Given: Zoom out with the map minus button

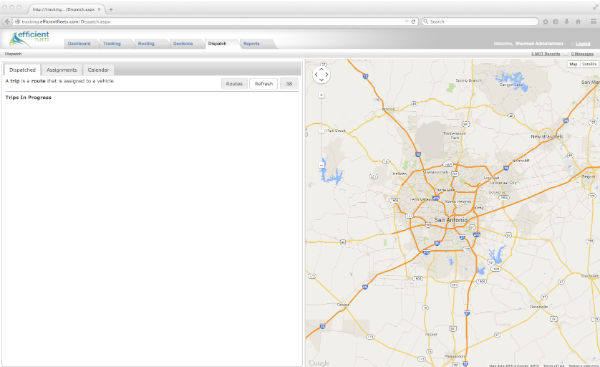Looking at the screenshot, I should pyautogui.click(x=321, y=165).
